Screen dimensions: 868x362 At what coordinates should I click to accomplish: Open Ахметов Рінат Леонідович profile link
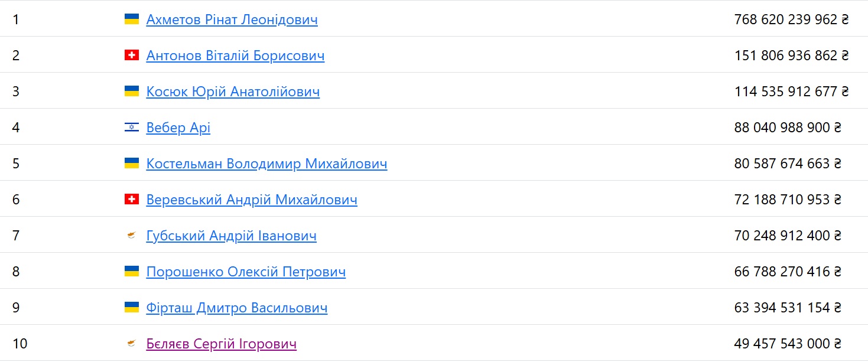pyautogui.click(x=232, y=19)
